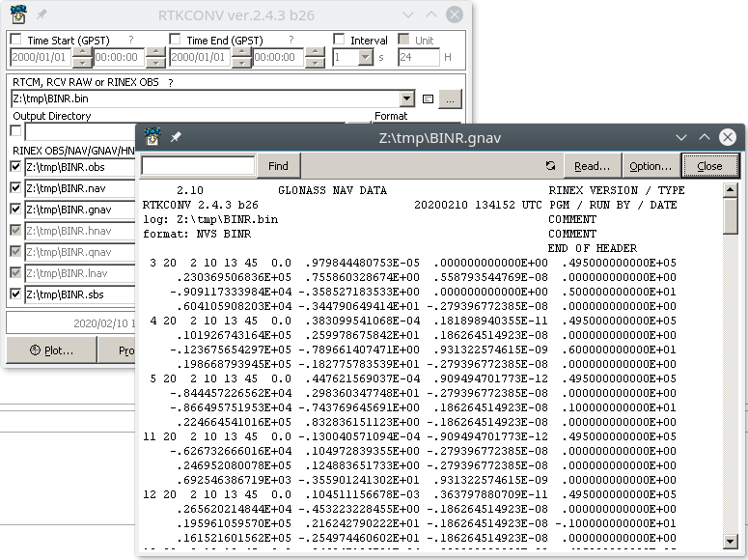The height and width of the screenshot is (560, 748).
Task: Increase the Time Start date stepper
Action: click(83, 52)
